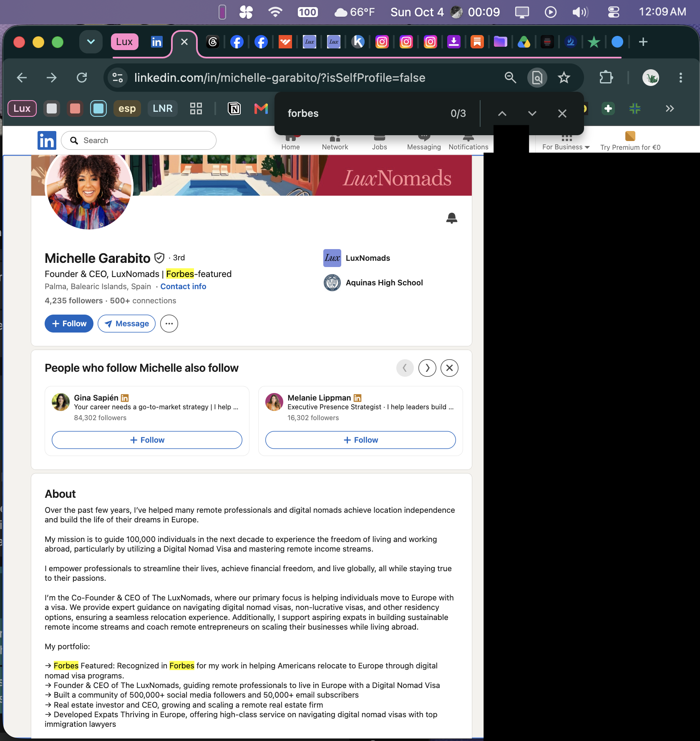Click the site information icon in address bar
The image size is (700, 741).
[118, 78]
